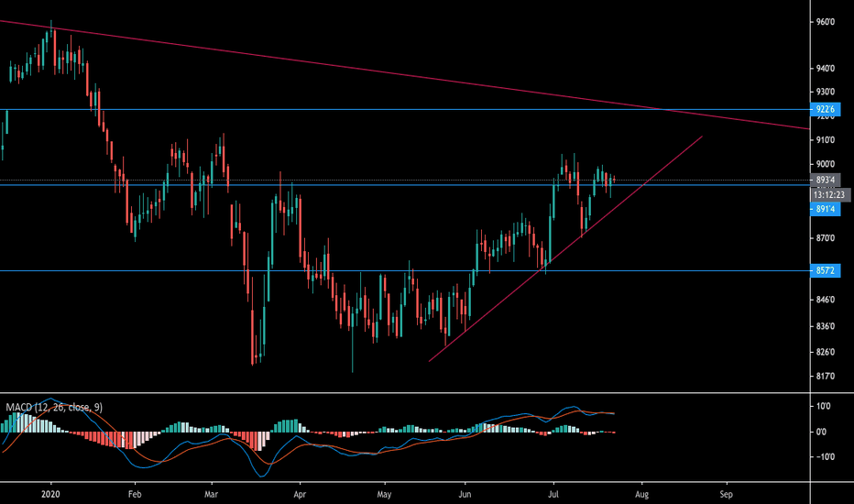
Task: Select the blue horizontal line at 891'4
Action: coord(405,185)
